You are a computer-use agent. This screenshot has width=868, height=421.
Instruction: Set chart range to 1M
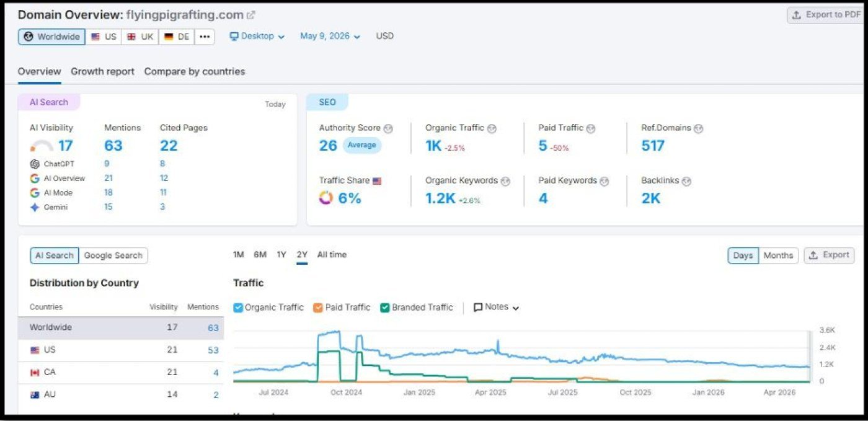tap(238, 255)
